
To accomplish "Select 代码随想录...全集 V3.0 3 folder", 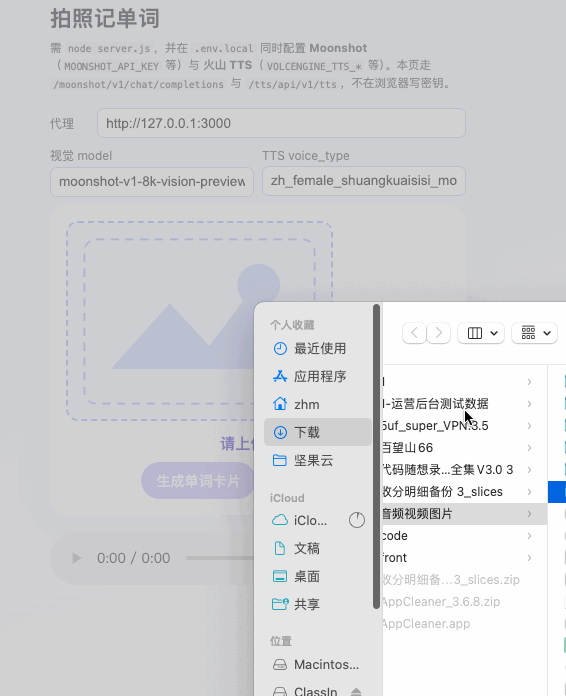I will click(464, 470).
